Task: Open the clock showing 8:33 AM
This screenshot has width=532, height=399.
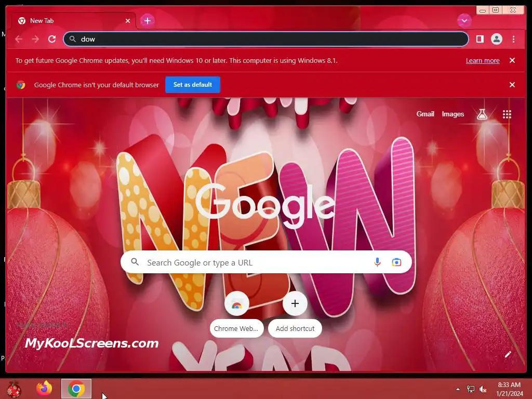Action: pos(509,389)
